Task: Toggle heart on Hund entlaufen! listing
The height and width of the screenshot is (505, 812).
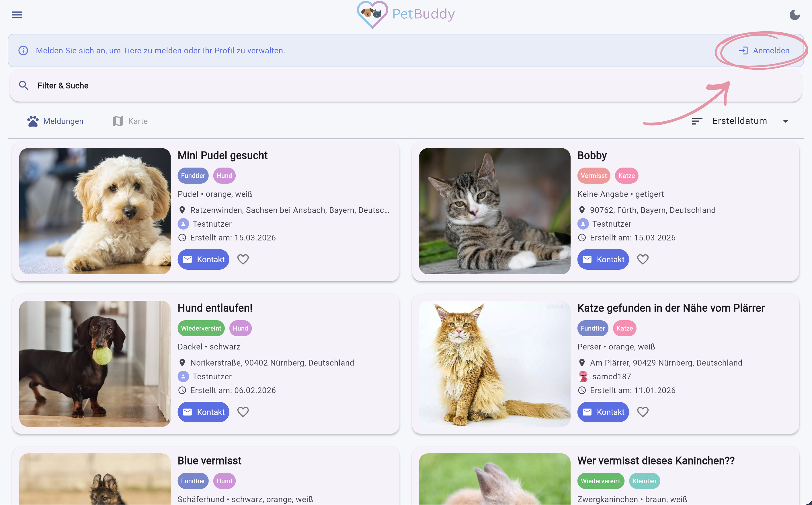Action: coord(243,412)
